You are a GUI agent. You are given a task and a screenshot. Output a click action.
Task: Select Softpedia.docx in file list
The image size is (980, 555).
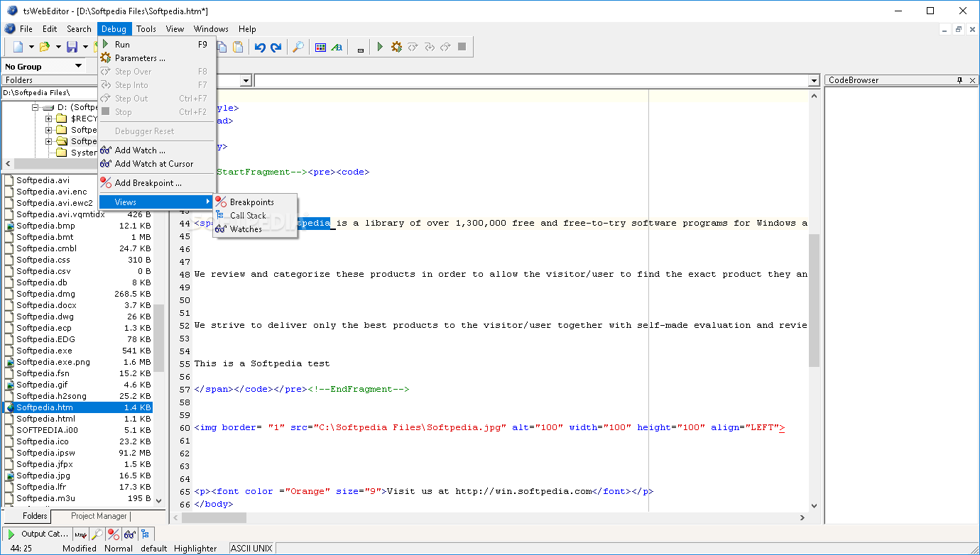[x=46, y=305]
